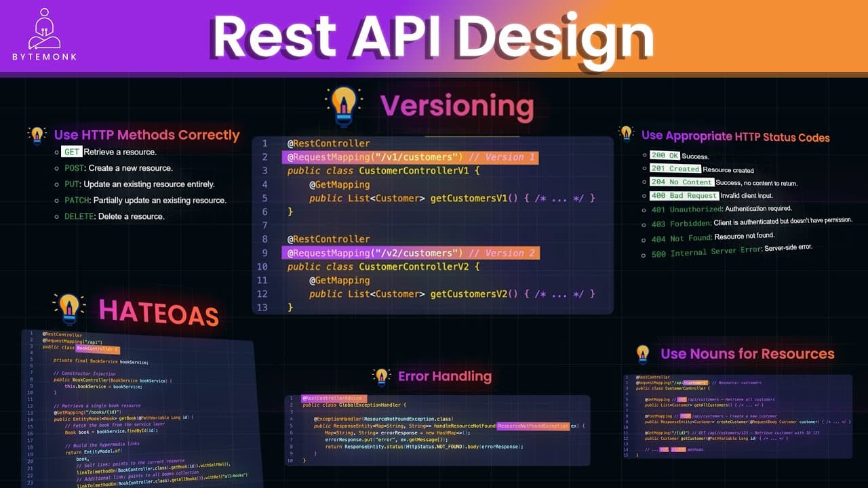This screenshot has width=868, height=488.
Task: Click the // Build the hypermedia links comment
Action: pos(102,445)
